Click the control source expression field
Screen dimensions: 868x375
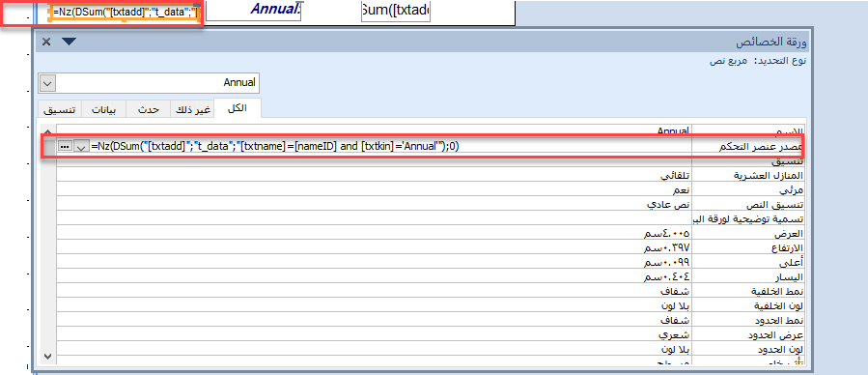pyautogui.click(x=374, y=146)
